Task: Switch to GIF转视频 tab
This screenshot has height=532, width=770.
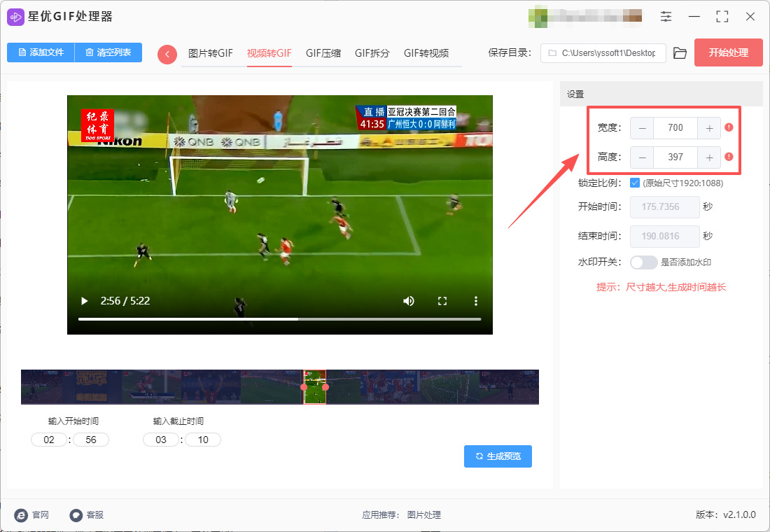Action: coord(426,53)
